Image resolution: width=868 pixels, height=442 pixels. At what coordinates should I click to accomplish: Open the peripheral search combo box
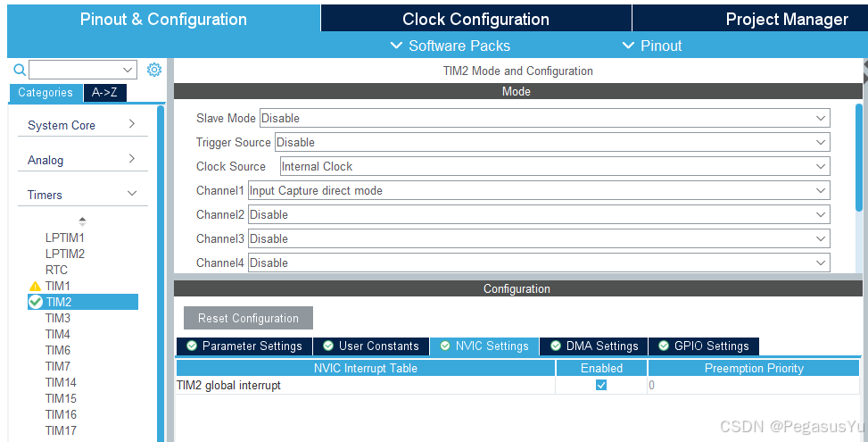(82, 70)
